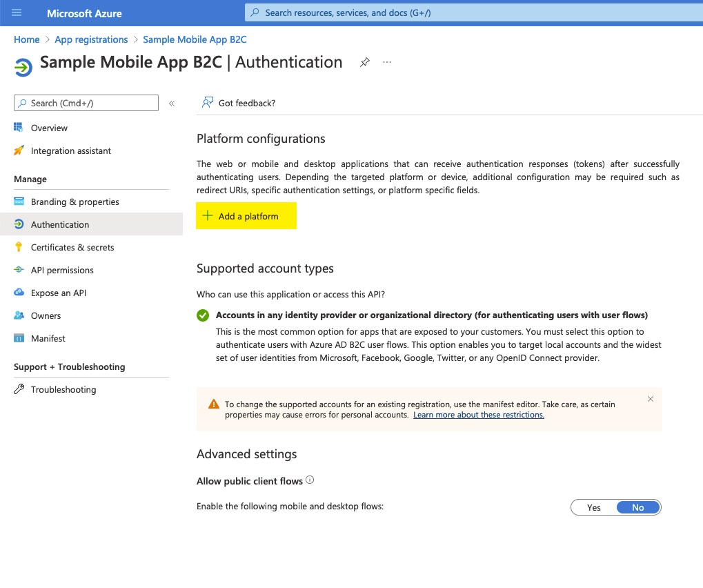
Task: Click the Advanced settings heading
Action: pos(246,454)
